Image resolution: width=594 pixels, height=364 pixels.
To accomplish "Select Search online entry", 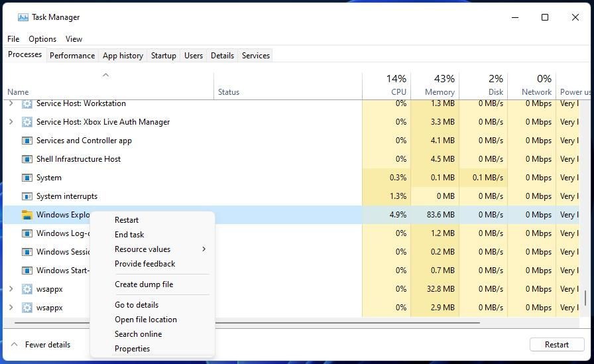I will [x=138, y=334].
